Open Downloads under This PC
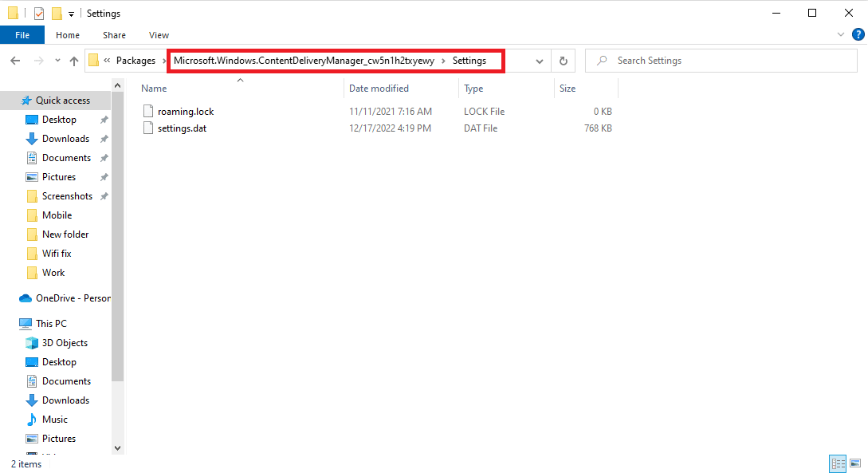868x473 pixels. coord(65,400)
